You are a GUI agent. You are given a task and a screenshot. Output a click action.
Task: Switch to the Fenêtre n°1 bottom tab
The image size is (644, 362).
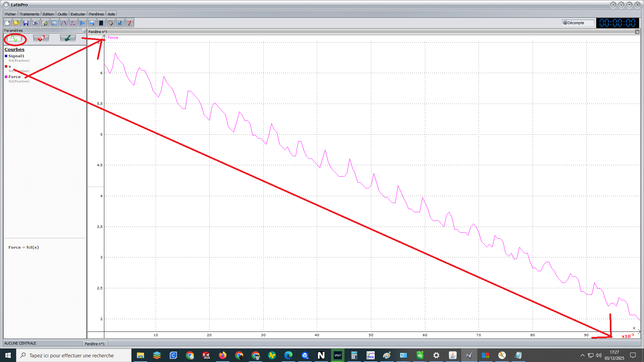click(x=95, y=344)
